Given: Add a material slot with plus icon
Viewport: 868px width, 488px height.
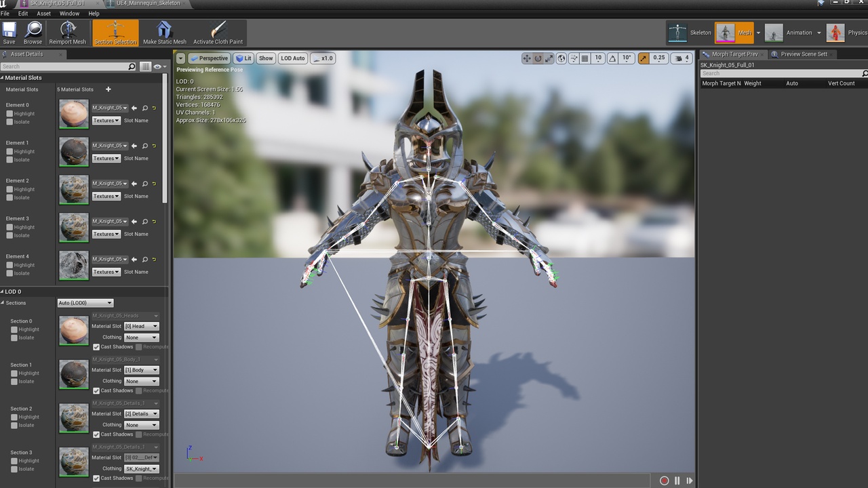Looking at the screenshot, I should coord(108,89).
